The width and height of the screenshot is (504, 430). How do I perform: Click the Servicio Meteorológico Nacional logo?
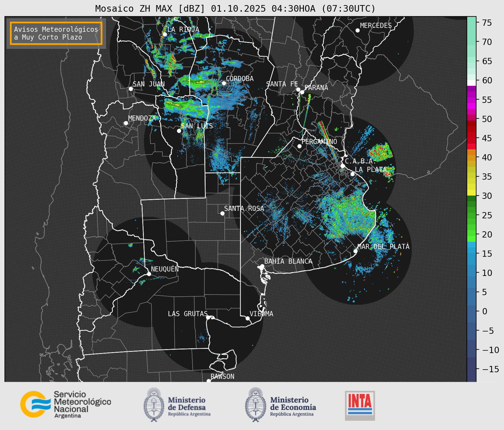click(65, 404)
